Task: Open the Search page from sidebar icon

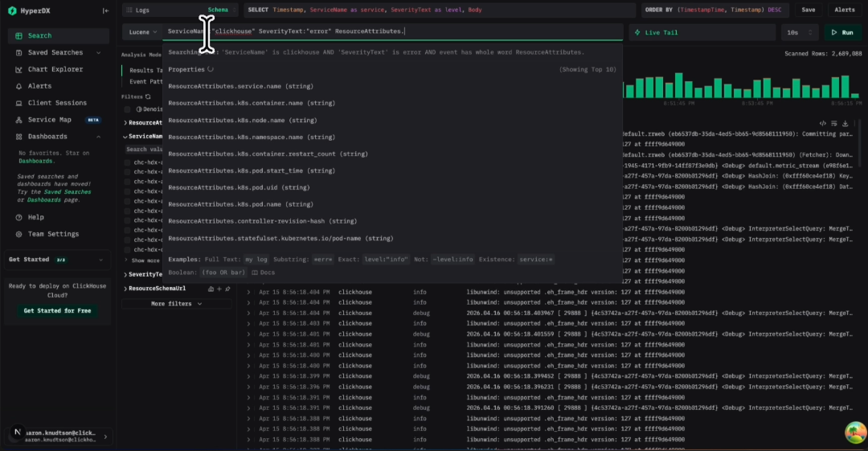Action: (18, 35)
